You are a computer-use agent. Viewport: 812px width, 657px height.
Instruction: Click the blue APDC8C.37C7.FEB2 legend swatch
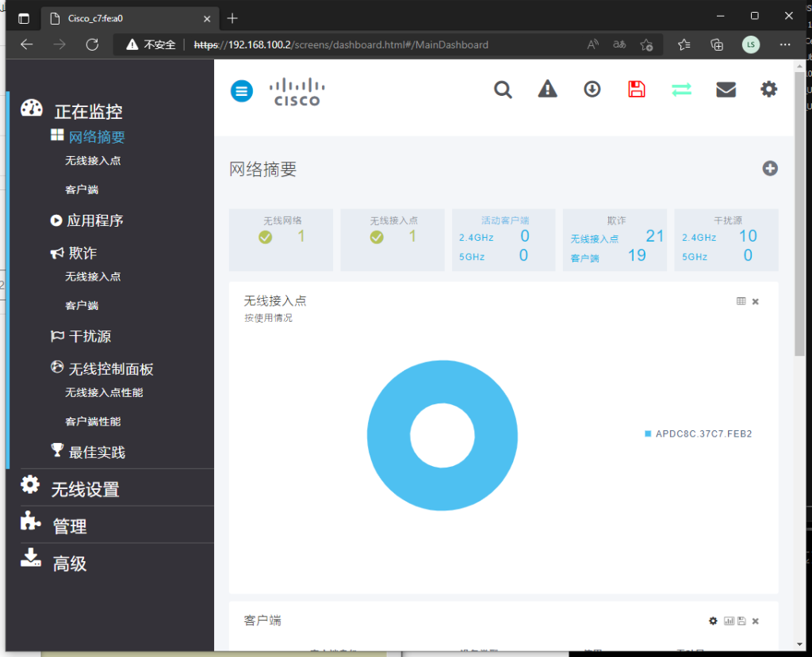648,434
